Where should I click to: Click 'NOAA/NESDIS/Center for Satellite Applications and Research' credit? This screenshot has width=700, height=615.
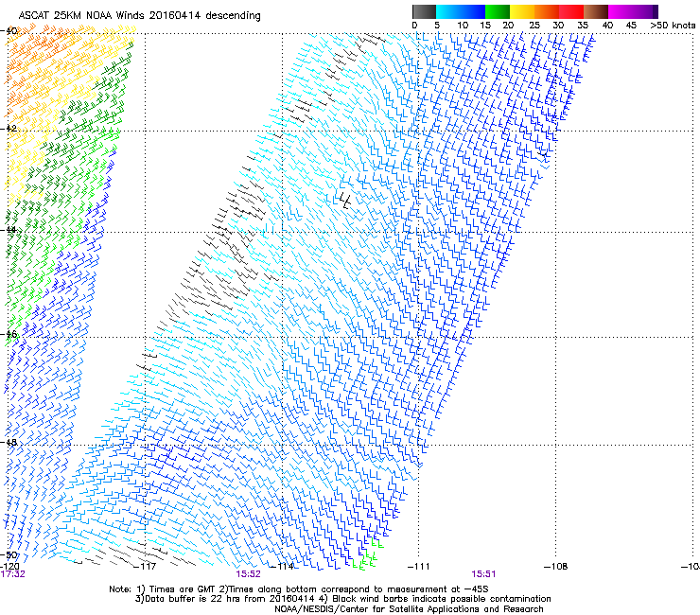click(409, 609)
